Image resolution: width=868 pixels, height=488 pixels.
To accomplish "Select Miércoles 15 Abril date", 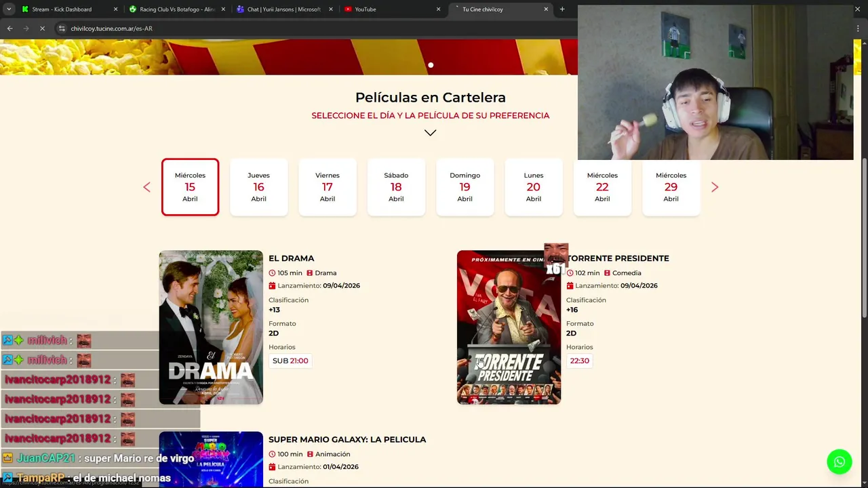I will tap(190, 187).
